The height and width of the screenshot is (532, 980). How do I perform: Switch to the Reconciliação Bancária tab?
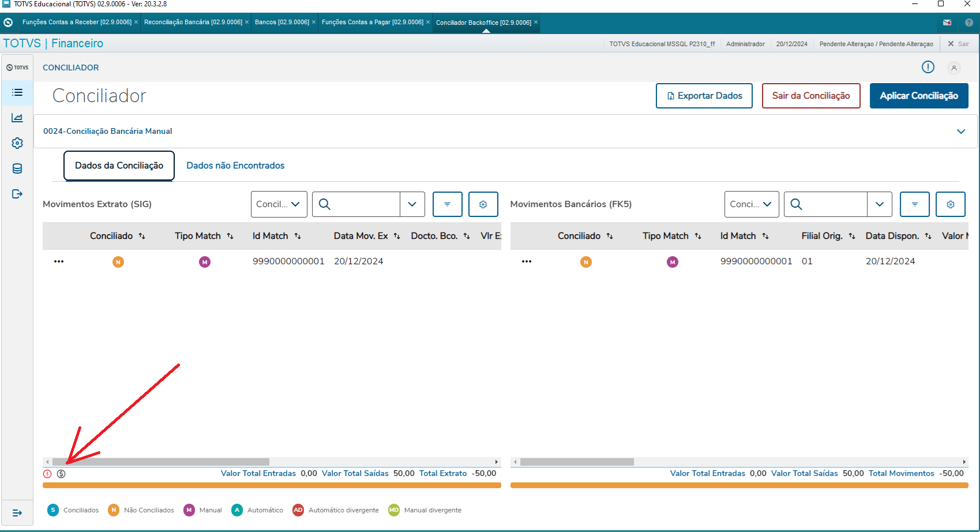pyautogui.click(x=193, y=23)
